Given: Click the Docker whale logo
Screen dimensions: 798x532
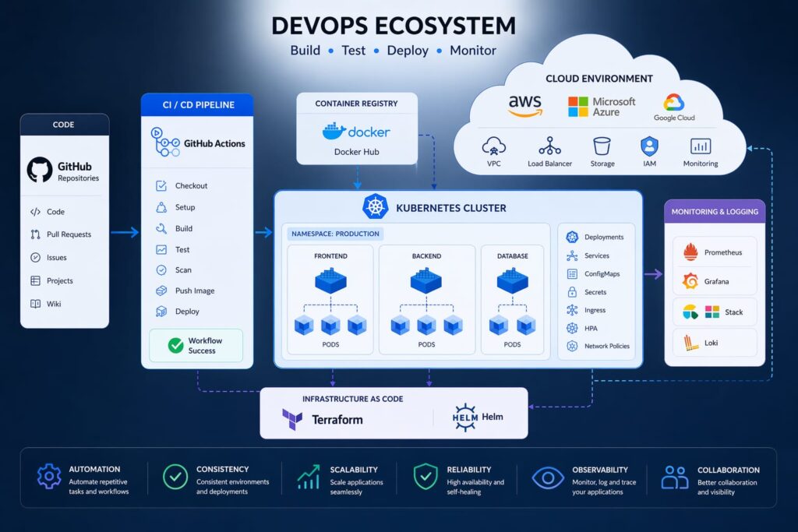Looking at the screenshot, I should (x=334, y=131).
